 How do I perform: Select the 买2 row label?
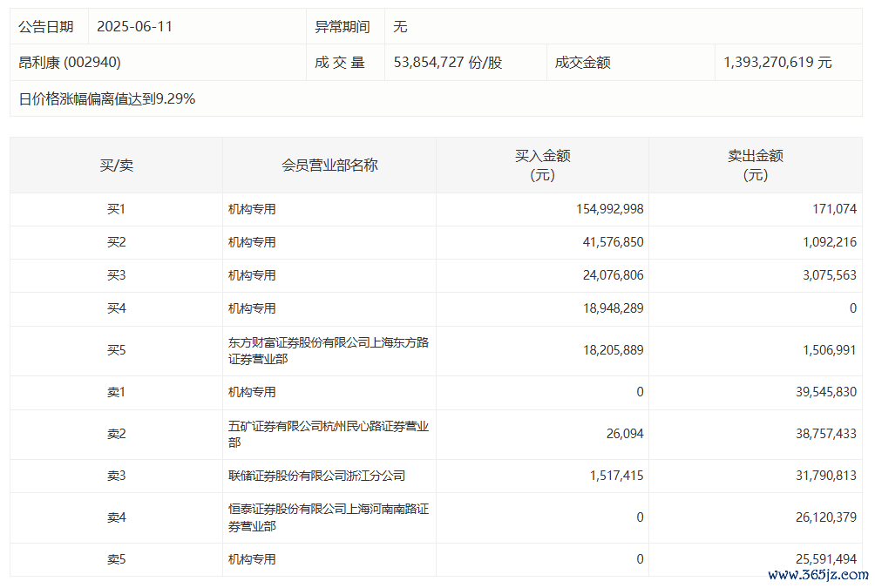tap(116, 242)
